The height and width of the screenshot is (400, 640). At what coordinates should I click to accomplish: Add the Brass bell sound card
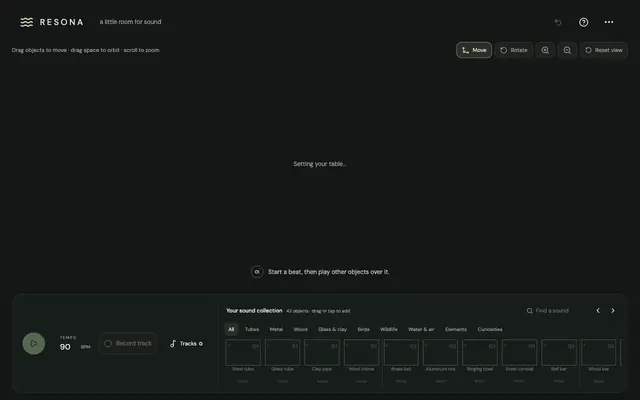tap(401, 353)
